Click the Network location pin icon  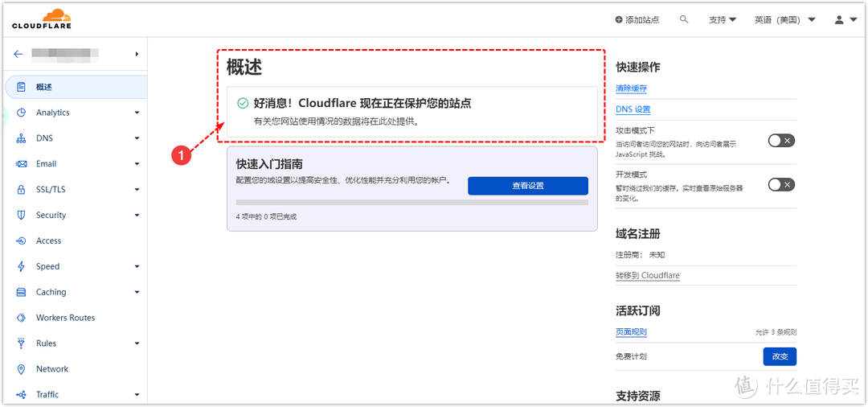pyautogui.click(x=22, y=368)
